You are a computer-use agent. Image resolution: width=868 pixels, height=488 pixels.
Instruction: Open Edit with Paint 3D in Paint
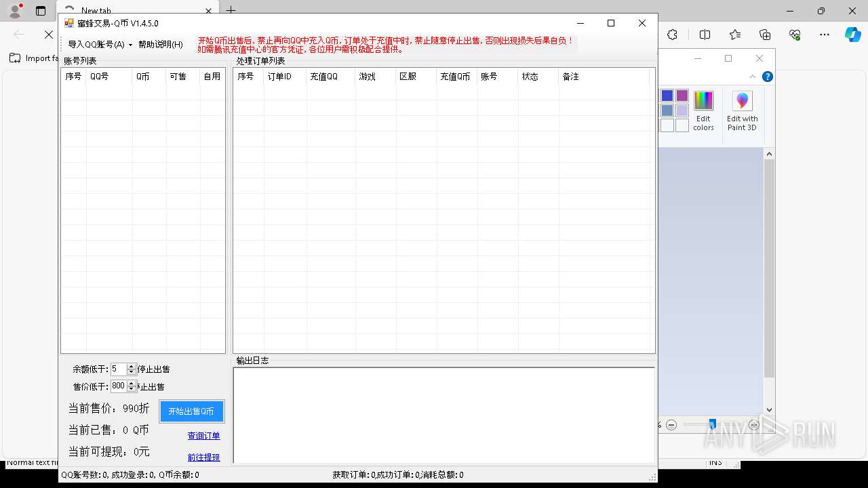point(742,111)
